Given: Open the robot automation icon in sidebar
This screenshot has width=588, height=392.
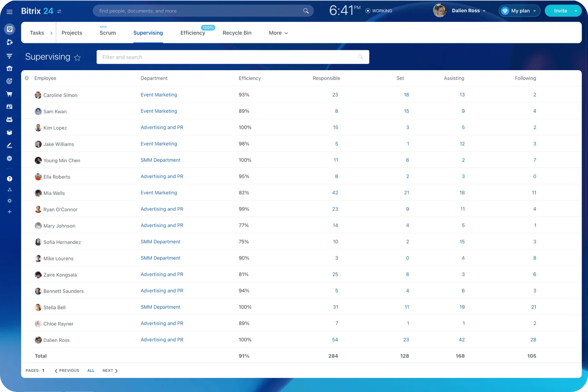Looking at the screenshot, I should (x=10, y=119).
